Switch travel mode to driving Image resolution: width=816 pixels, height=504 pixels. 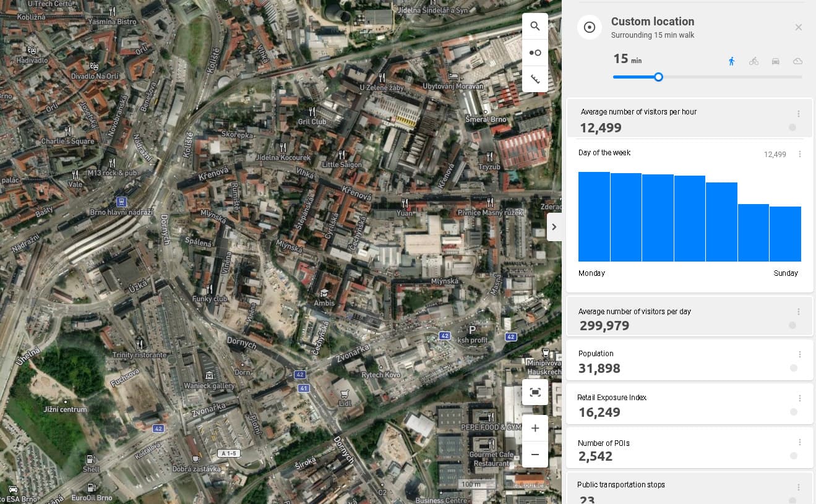click(x=776, y=61)
